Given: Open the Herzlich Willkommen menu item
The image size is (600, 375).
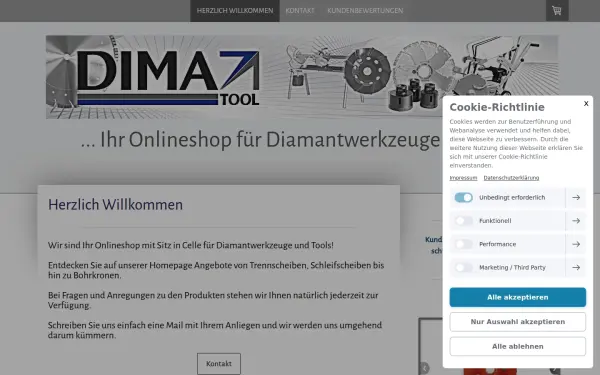Looking at the screenshot, I should coord(235,11).
